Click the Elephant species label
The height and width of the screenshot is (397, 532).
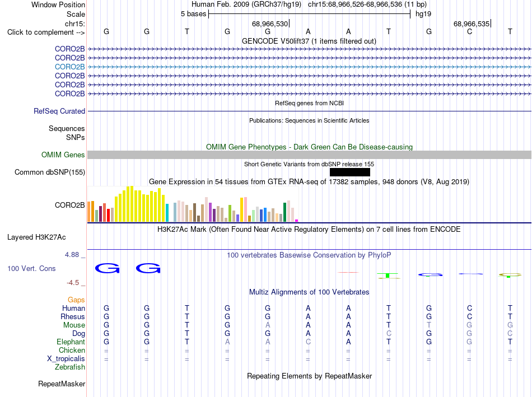coord(71,342)
